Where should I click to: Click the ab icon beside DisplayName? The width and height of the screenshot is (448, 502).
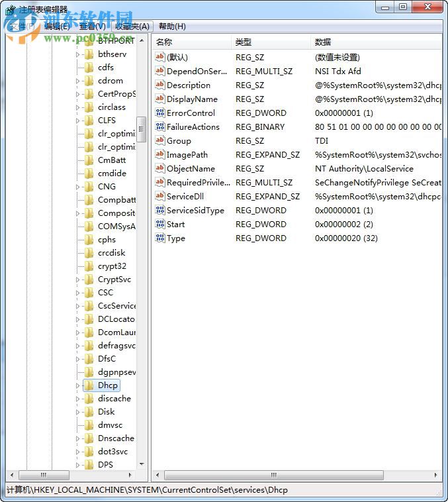click(159, 99)
